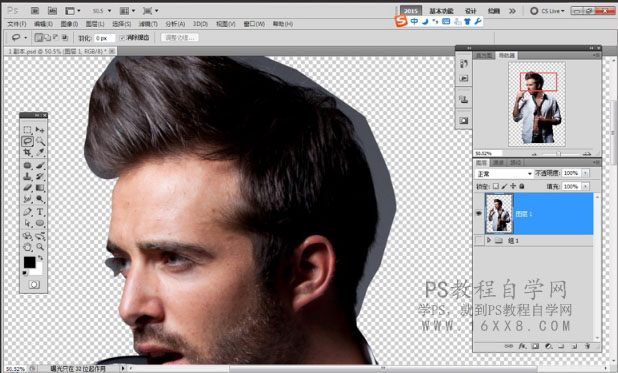The height and width of the screenshot is (373, 618).
Task: Open the Layer menu 图层(L)
Action: (x=95, y=24)
